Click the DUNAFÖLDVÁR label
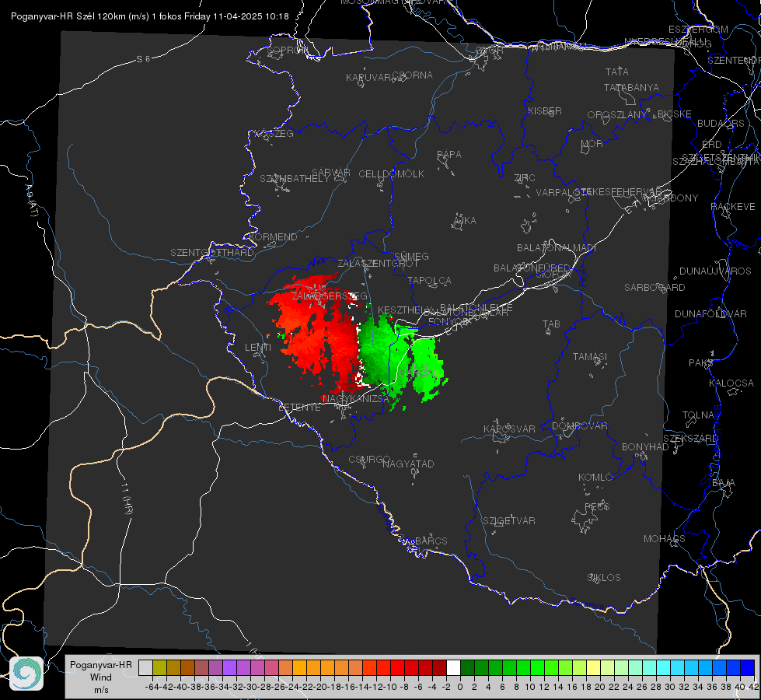Image resolution: width=761 pixels, height=700 pixels. click(x=710, y=313)
